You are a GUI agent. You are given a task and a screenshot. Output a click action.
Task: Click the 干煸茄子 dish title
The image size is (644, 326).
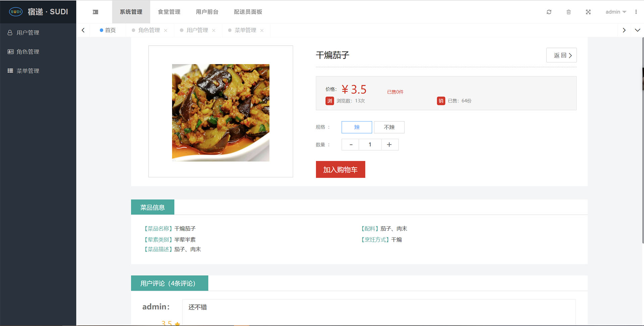(332, 55)
